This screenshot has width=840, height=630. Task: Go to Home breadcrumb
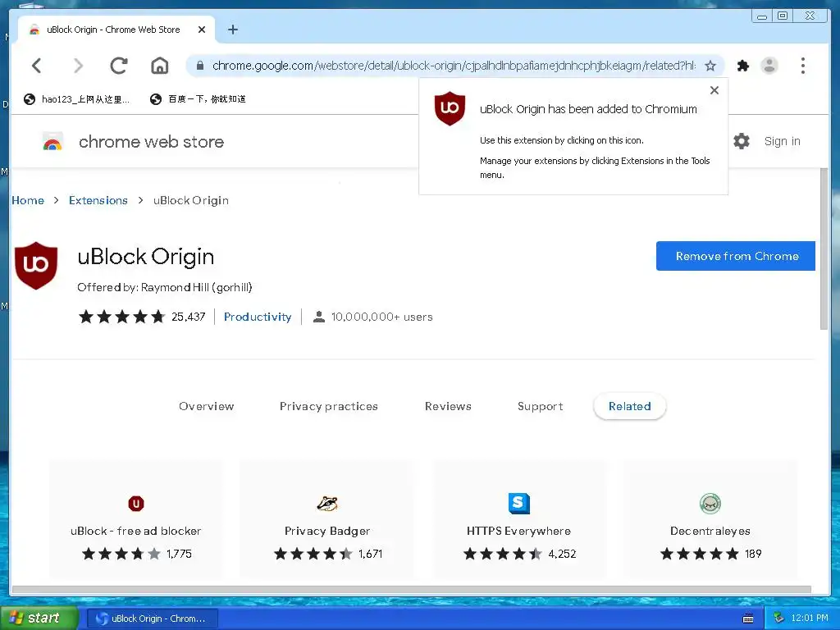(x=28, y=200)
